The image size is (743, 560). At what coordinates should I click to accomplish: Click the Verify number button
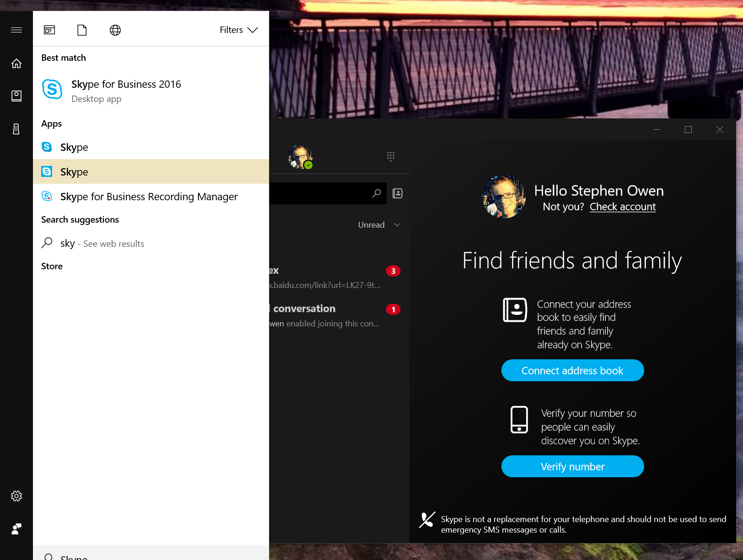[572, 466]
